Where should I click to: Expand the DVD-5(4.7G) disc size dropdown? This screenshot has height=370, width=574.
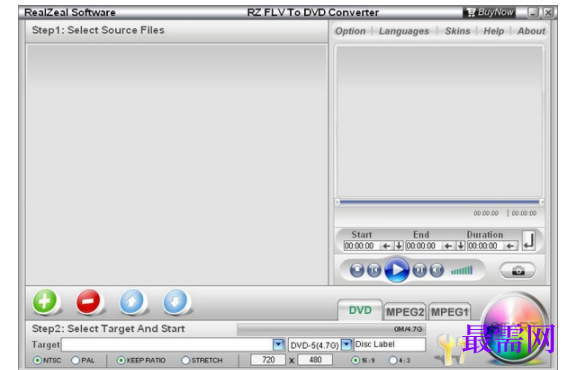coord(346,344)
